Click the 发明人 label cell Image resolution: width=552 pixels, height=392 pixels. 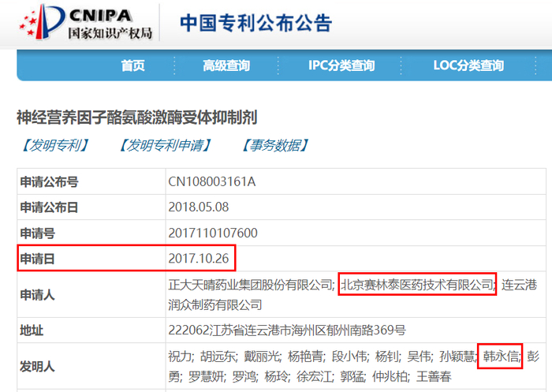click(x=91, y=366)
